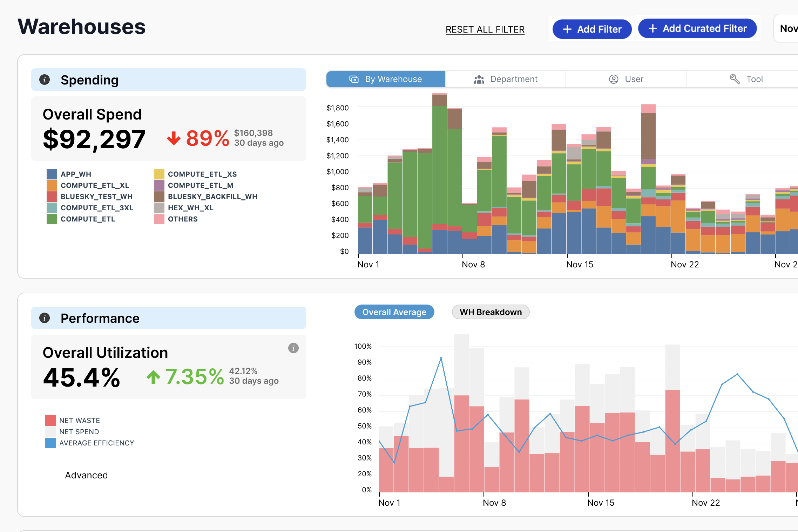Click the person icon beside User
This screenshot has width=798, height=532.
614,79
